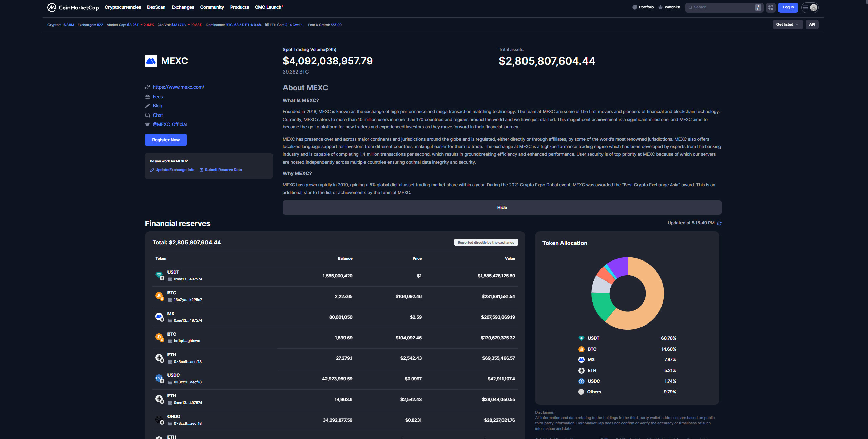
Task: Focus the Search input field
Action: [724, 7]
